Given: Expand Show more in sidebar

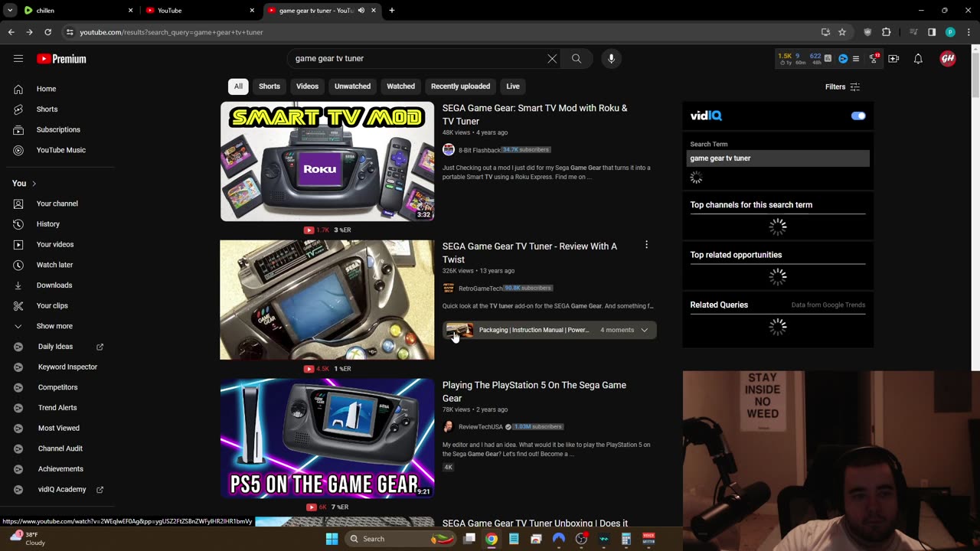Looking at the screenshot, I should tap(54, 326).
